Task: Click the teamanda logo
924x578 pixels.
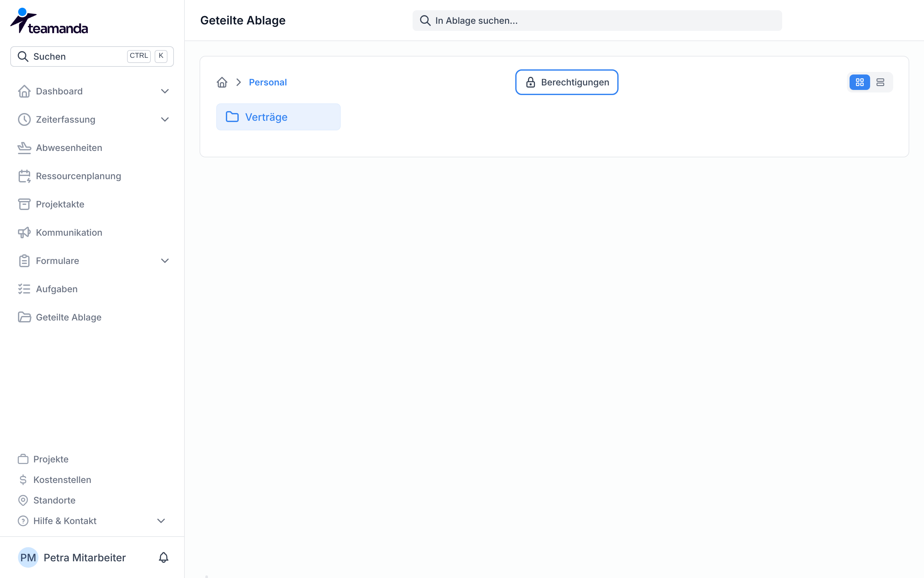Action: click(49, 21)
